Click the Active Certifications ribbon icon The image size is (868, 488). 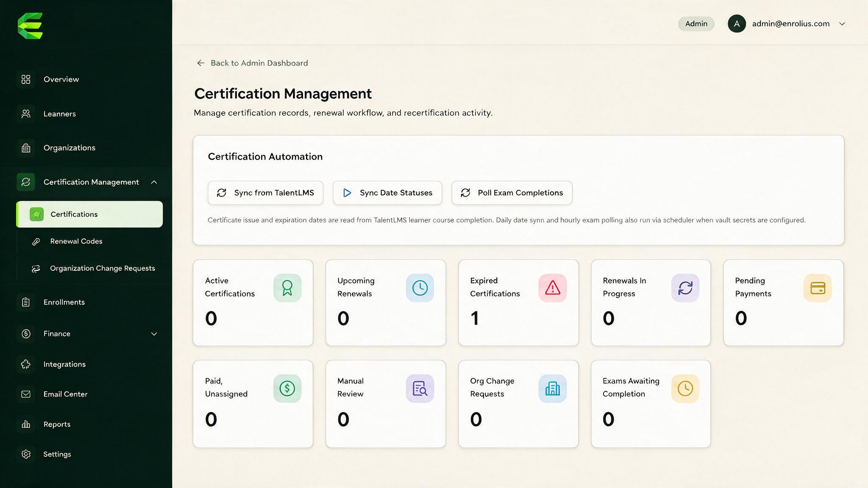287,288
